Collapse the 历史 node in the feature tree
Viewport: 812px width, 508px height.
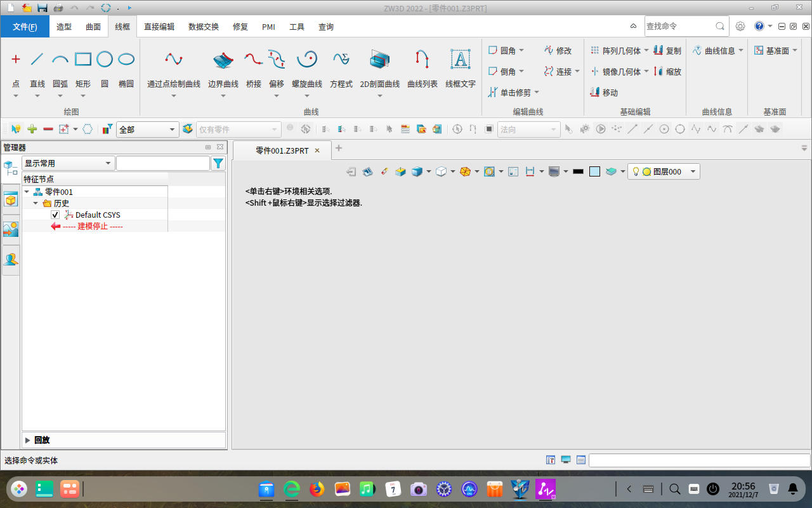coord(36,203)
